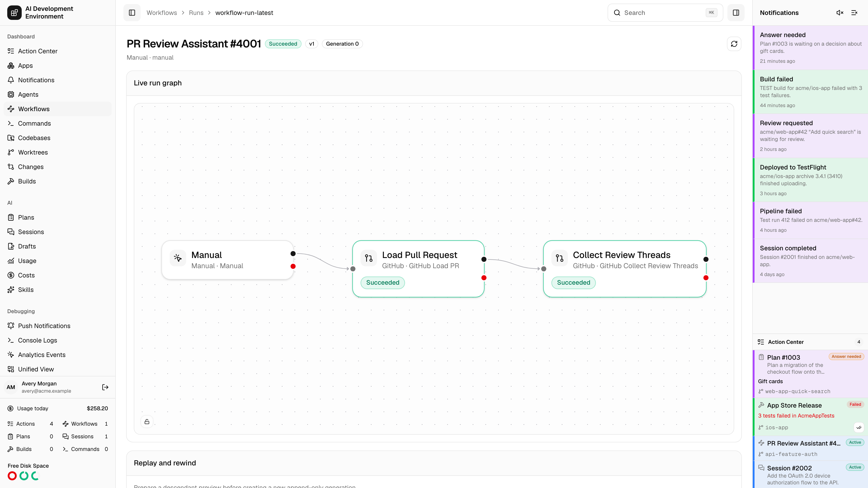Open Apps in sidebar
Viewport: 868px width, 488px height.
point(58,66)
